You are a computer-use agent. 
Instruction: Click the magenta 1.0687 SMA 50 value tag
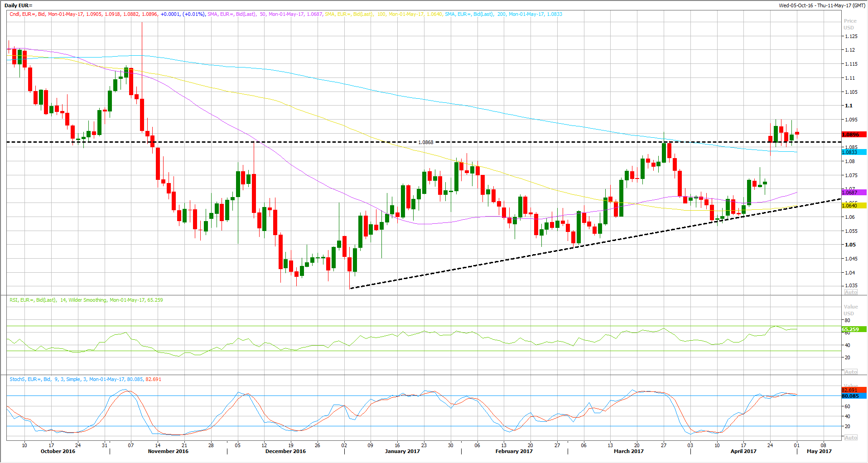[854, 193]
